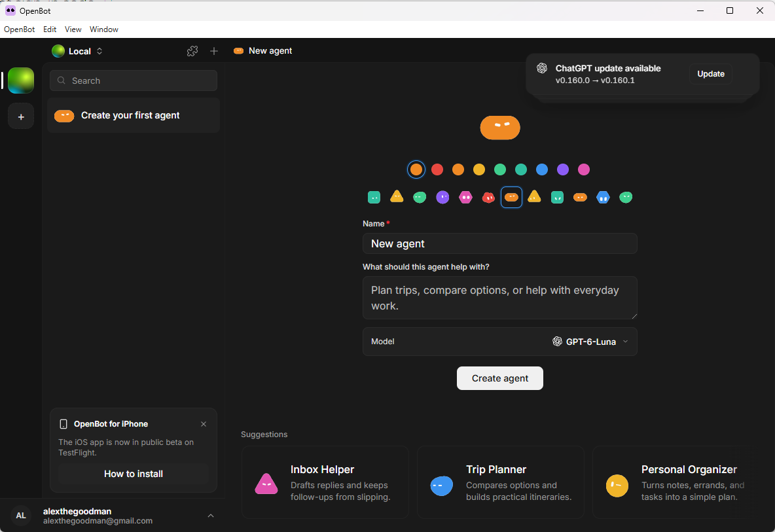Pick the purple round avatar shape
The image size is (775, 532).
click(442, 198)
